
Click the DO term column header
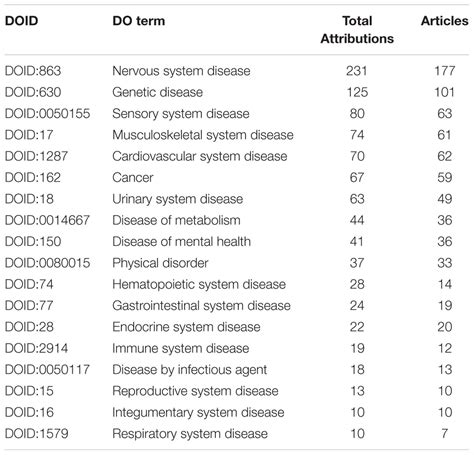139,21
